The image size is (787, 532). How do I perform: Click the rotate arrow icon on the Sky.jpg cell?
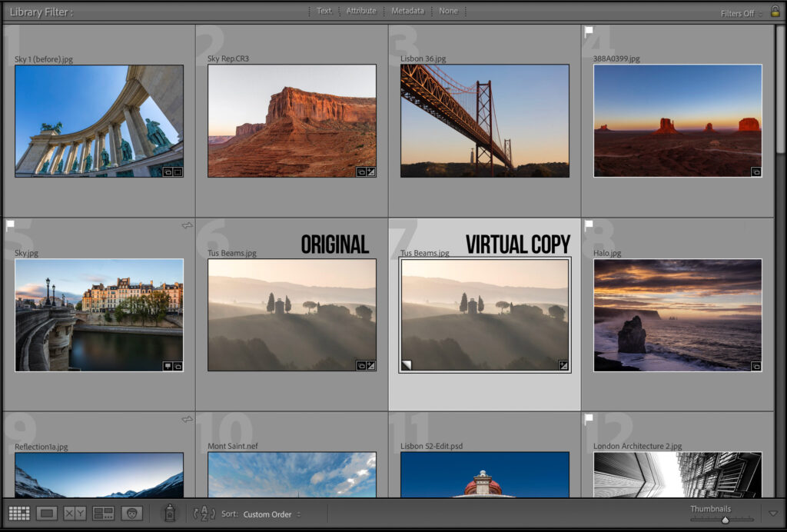[x=187, y=225]
